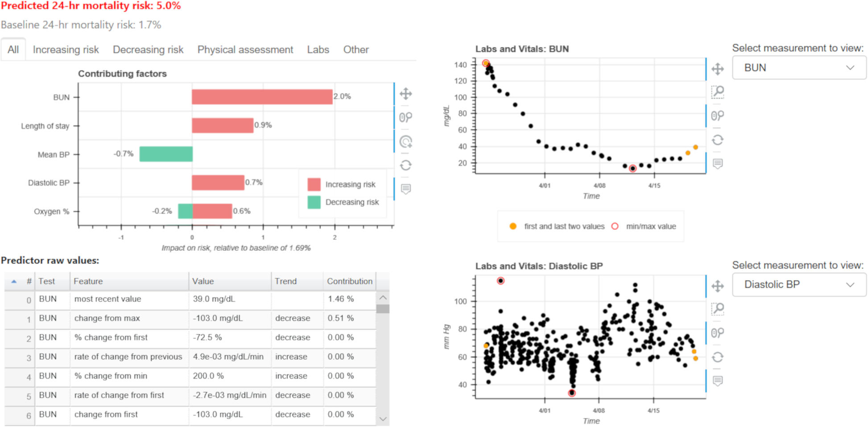Click circled minimum BUN data point

tap(632, 168)
